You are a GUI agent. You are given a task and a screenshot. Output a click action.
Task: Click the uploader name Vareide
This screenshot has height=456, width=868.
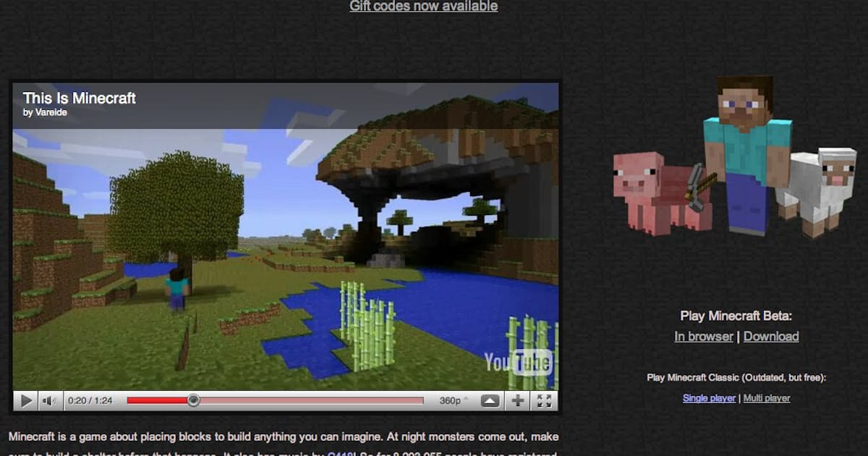(51, 113)
